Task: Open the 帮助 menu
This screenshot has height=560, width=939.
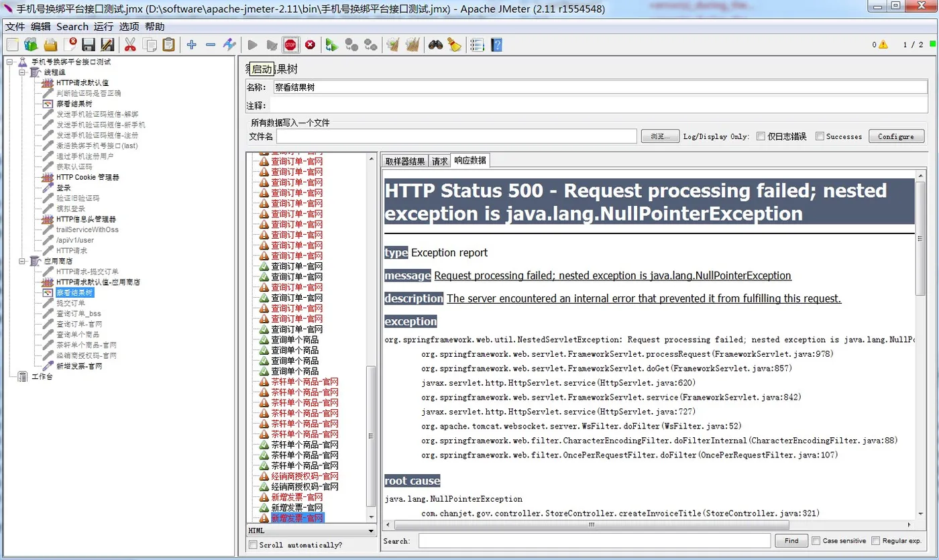Action: point(154,26)
